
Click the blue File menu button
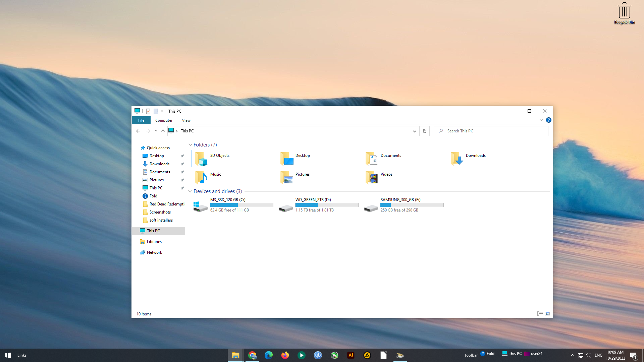141,120
